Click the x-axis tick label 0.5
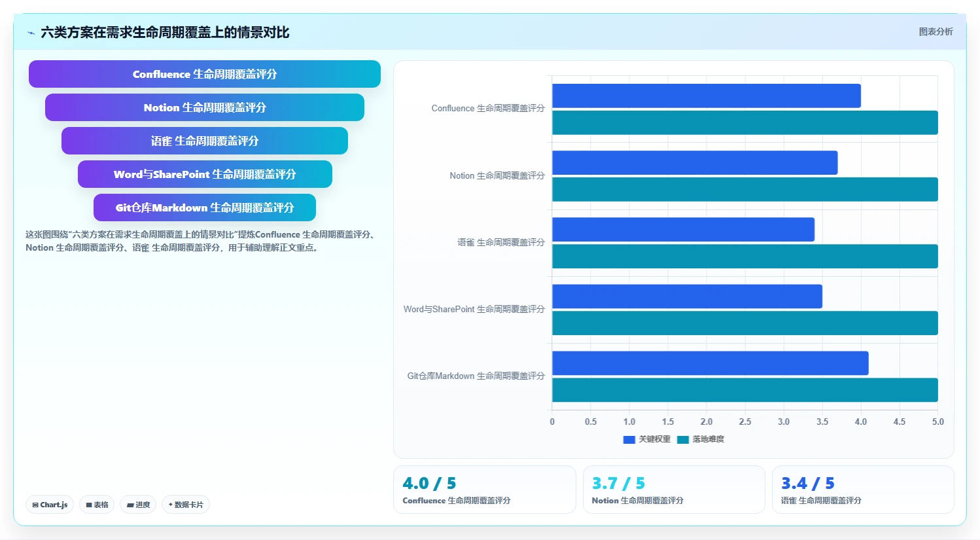 pyautogui.click(x=591, y=422)
